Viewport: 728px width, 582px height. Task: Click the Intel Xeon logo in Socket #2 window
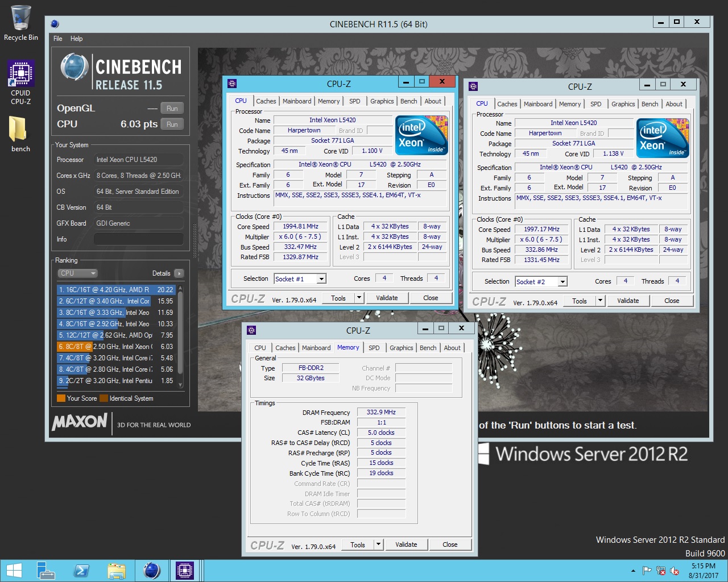[x=663, y=138]
